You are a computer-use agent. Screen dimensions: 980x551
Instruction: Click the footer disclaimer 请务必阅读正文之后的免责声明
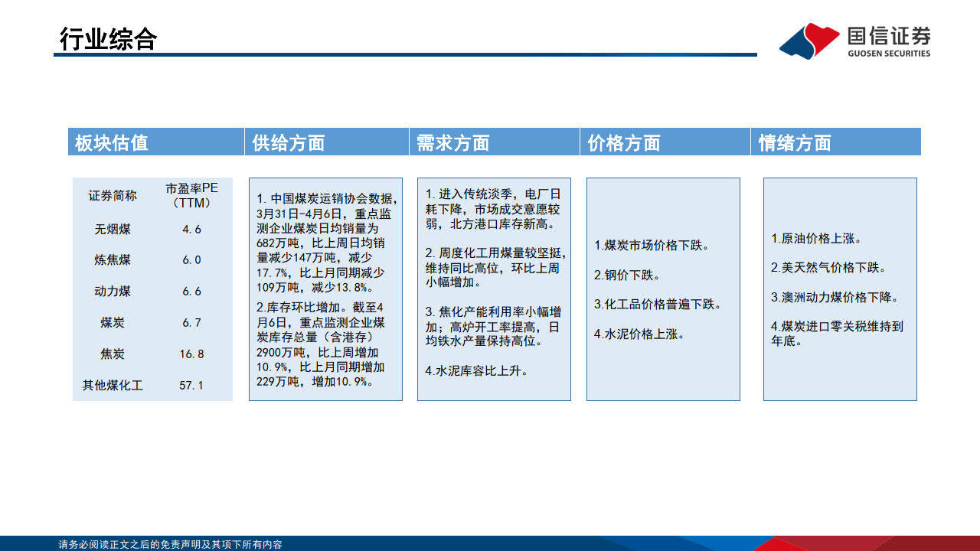[171, 545]
